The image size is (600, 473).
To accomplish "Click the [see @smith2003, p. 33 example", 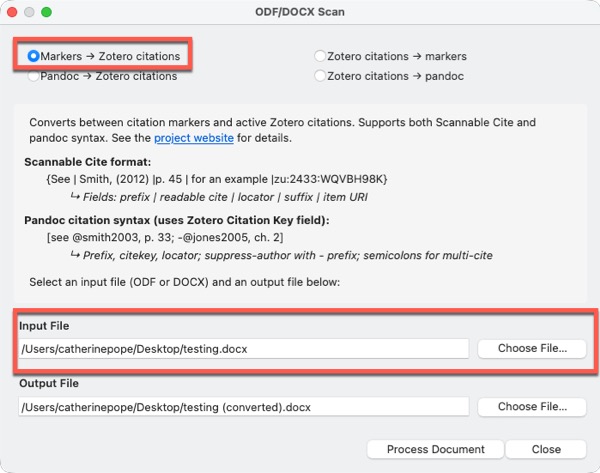I will pos(165,238).
